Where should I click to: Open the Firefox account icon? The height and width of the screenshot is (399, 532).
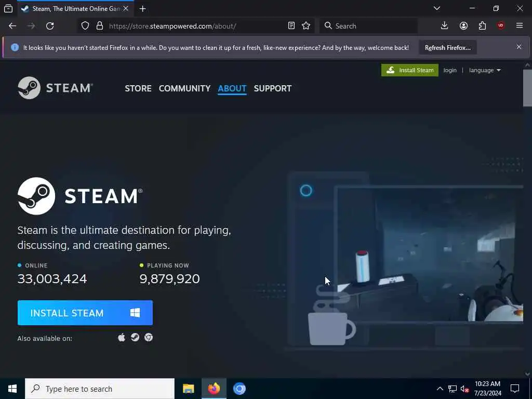(463, 26)
